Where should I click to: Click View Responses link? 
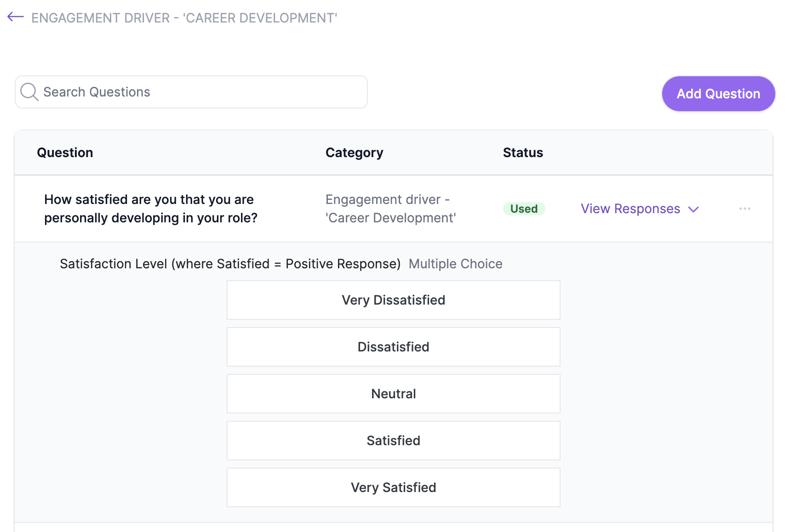[630, 209]
